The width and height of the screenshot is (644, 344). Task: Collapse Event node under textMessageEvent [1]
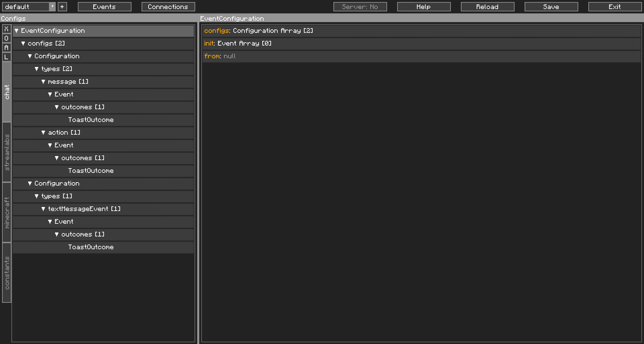point(50,222)
